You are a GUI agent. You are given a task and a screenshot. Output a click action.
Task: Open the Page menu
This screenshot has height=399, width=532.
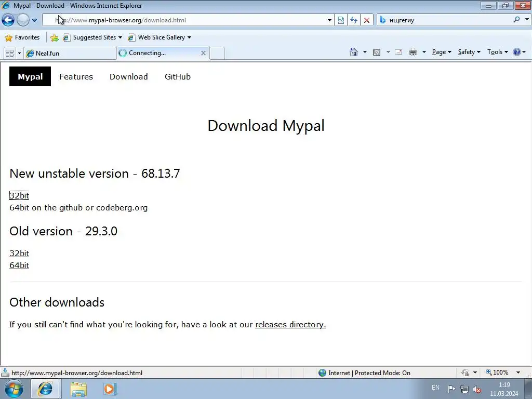[x=442, y=52]
